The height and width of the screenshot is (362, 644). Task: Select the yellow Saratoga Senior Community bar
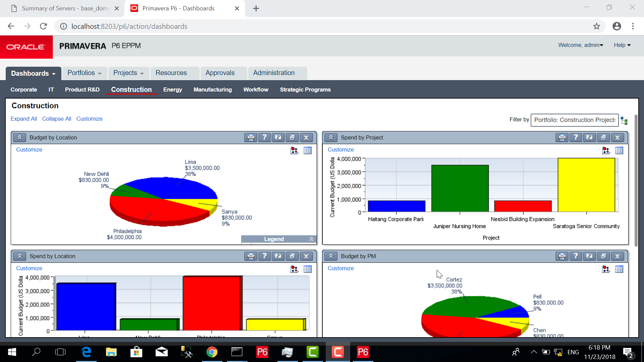click(x=586, y=185)
